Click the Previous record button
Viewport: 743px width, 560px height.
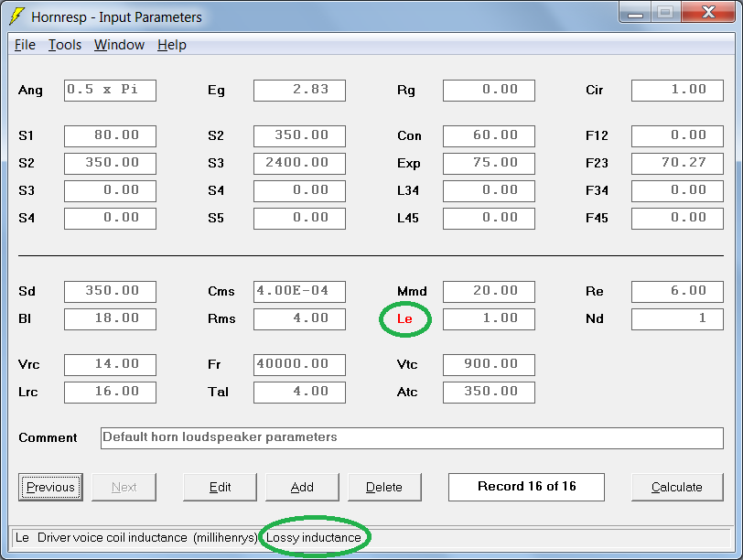(x=50, y=487)
